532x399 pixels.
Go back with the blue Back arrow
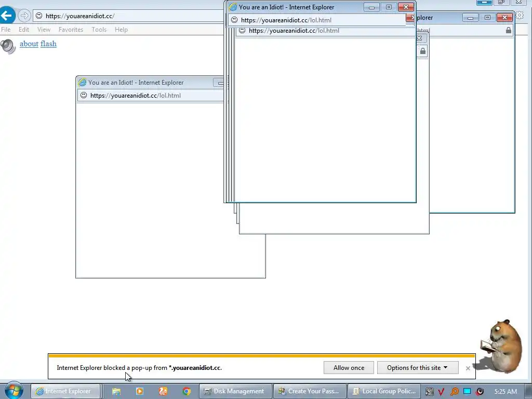click(7, 15)
